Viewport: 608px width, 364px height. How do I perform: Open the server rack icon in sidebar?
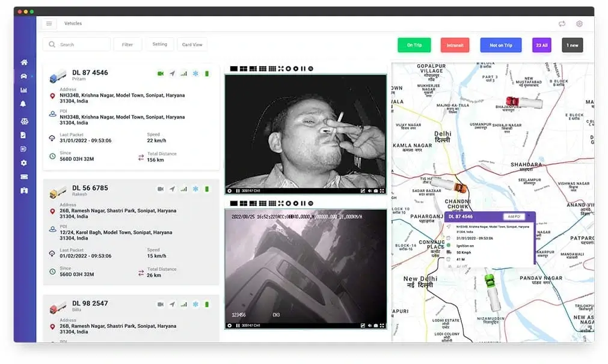click(24, 177)
